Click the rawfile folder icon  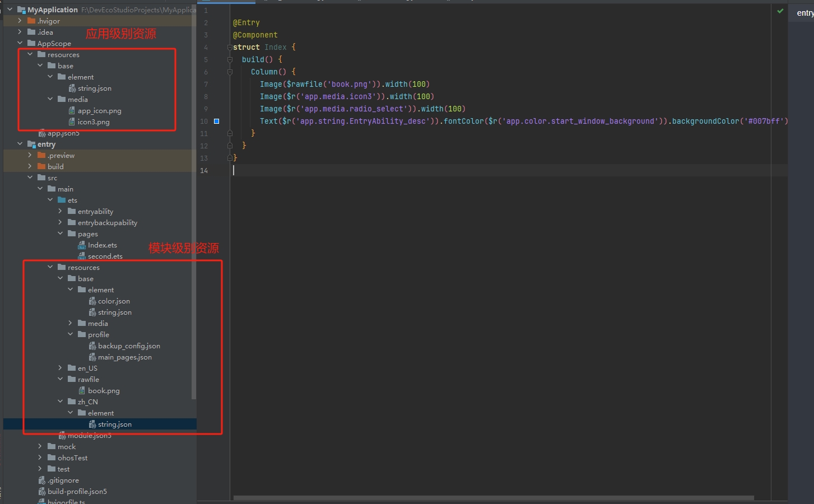point(72,379)
